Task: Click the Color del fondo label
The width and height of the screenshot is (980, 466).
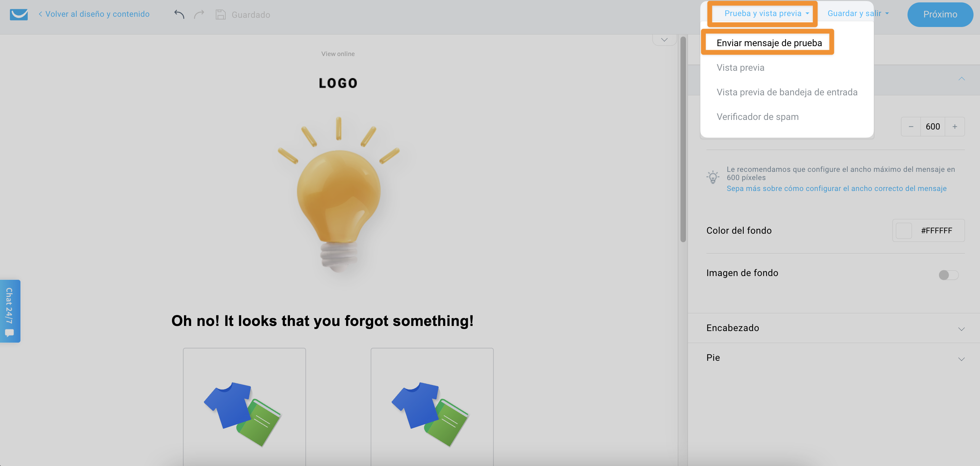Action: coord(739,231)
